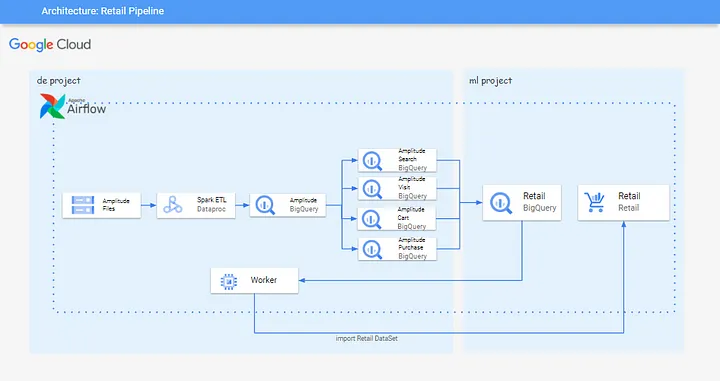Click the Retail BigQuery magnifier icon

coord(501,203)
